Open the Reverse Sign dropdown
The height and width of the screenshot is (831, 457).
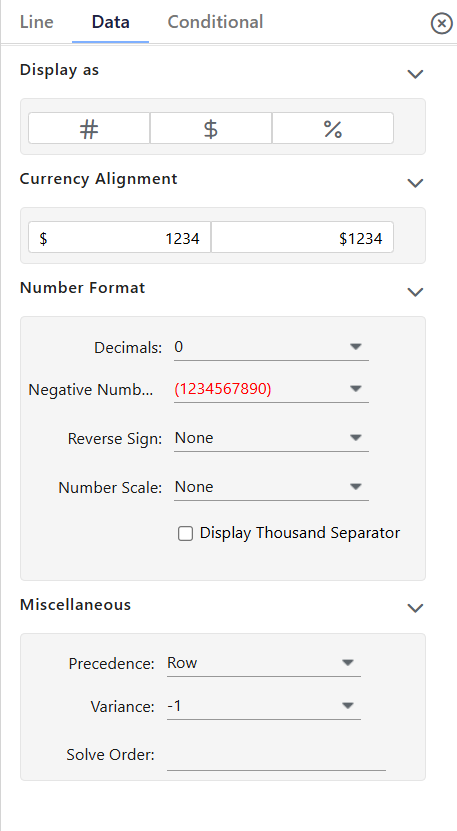pos(271,439)
